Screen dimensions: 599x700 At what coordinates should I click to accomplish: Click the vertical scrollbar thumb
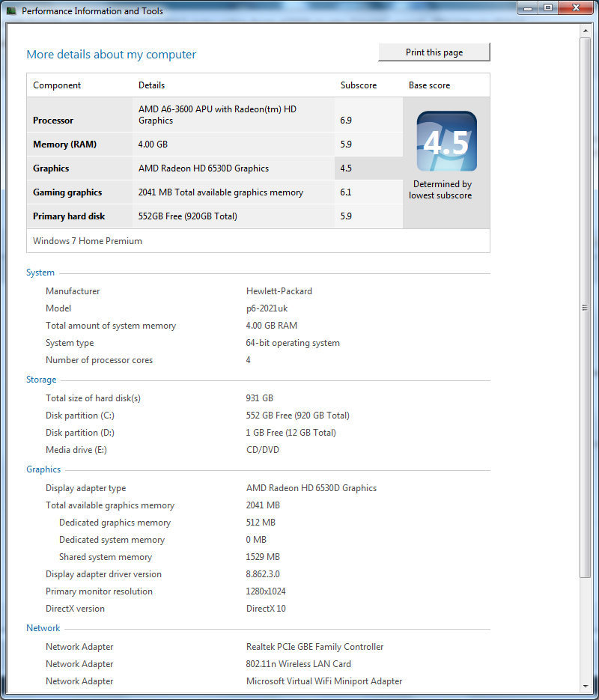point(586,308)
